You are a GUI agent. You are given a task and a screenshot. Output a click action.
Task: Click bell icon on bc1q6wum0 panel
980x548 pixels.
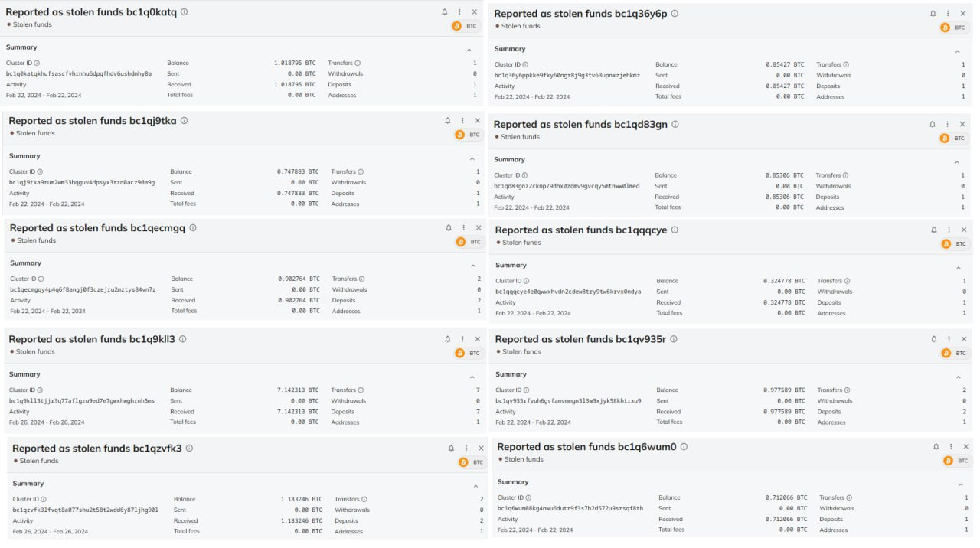tap(936, 447)
